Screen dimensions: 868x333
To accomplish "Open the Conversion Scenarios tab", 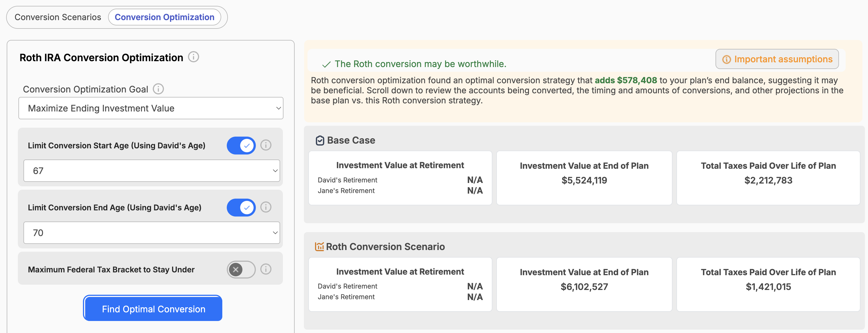I will click(x=58, y=17).
